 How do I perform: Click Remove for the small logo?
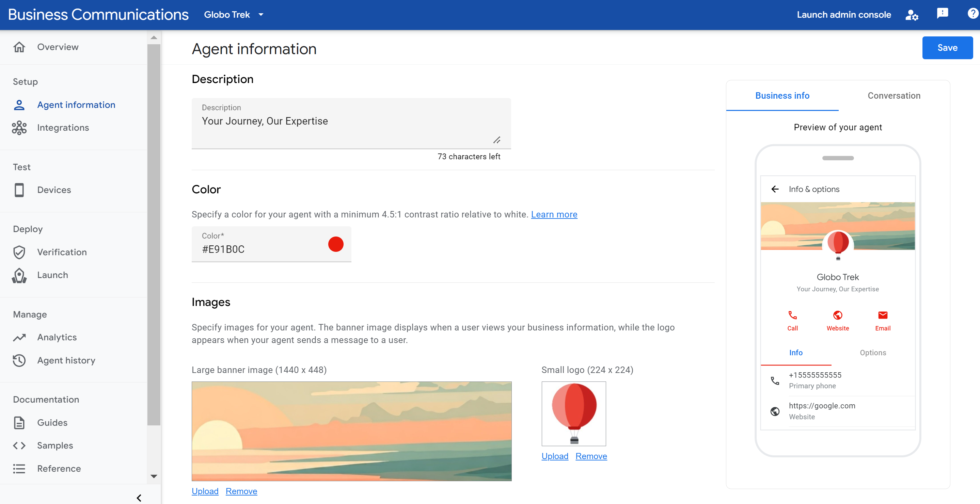591,456
